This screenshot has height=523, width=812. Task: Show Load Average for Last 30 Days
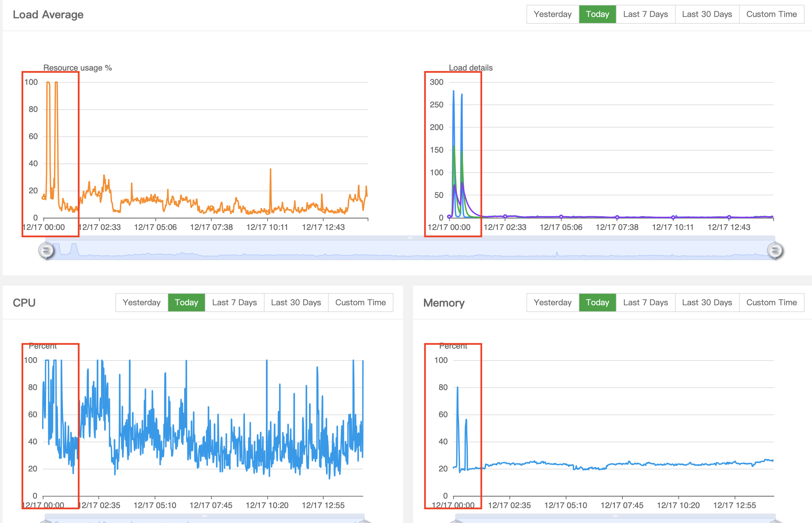[x=707, y=14]
